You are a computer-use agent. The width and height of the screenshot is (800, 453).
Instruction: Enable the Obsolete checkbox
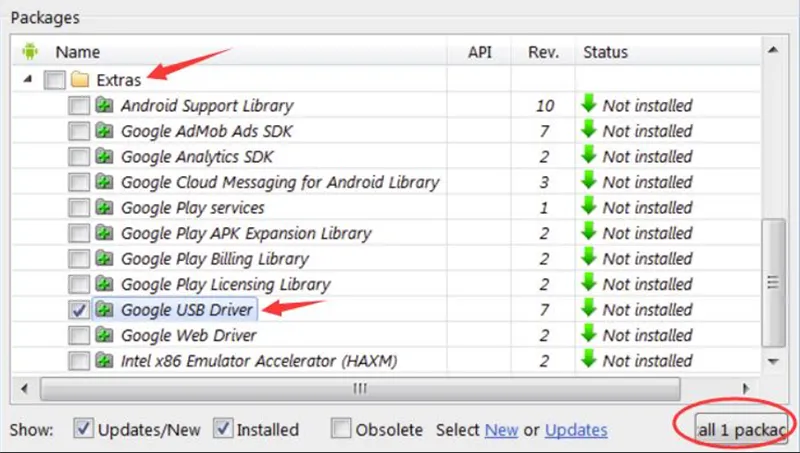341,429
